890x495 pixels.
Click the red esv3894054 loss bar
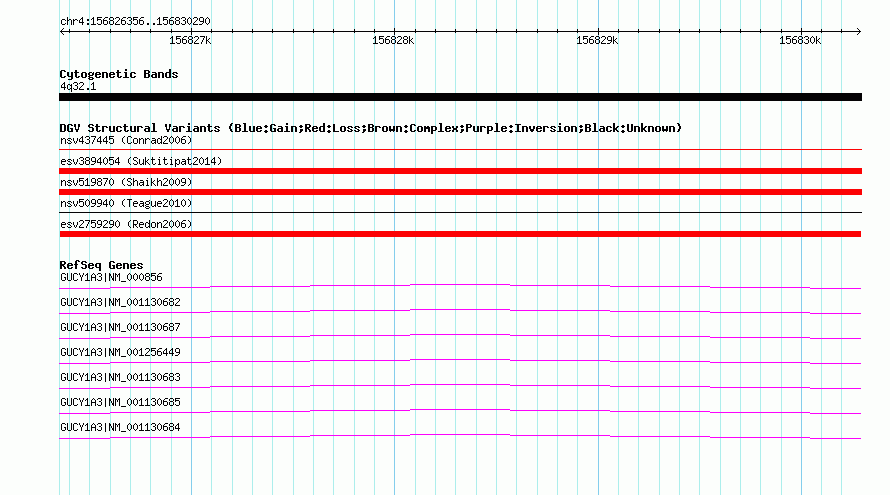click(x=460, y=171)
